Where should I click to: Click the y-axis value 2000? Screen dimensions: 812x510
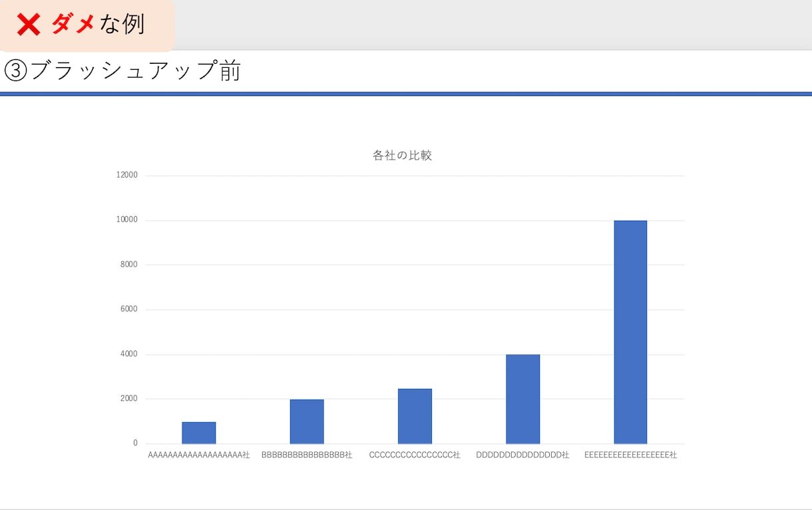[x=128, y=399]
